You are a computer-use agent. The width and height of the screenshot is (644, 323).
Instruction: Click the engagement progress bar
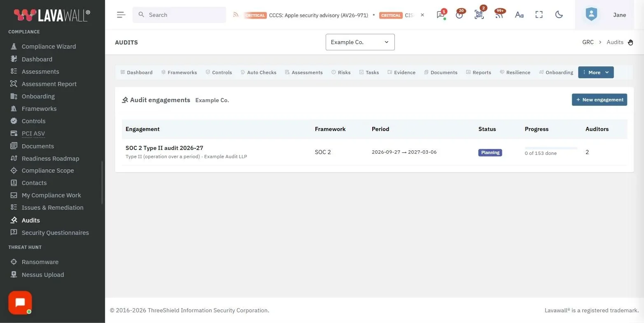551,148
